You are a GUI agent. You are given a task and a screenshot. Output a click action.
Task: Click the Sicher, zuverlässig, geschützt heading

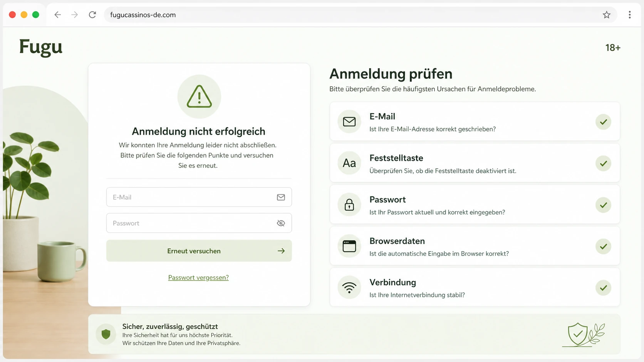(x=170, y=327)
